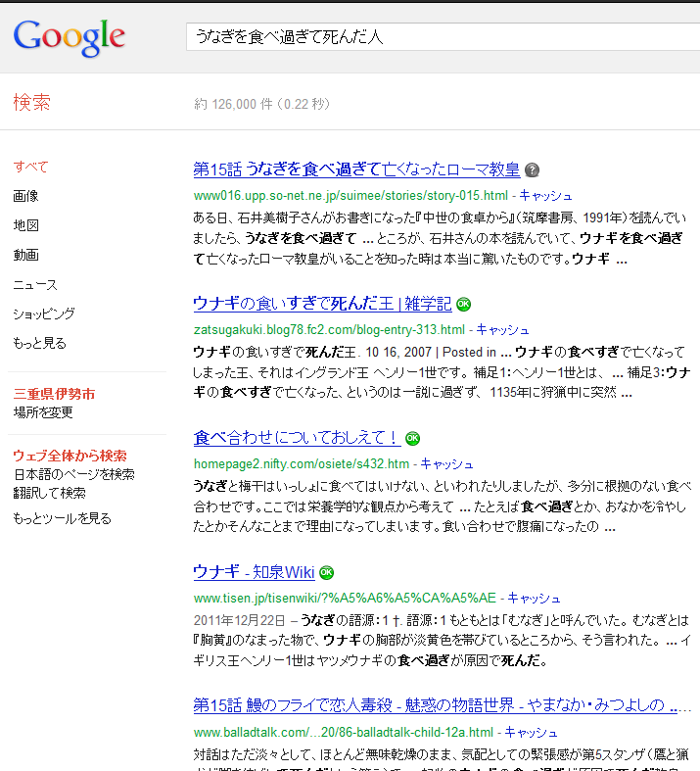Viewport: 700px width, 771px height.
Task: Click 約 126,000 件 result count
Action: [x=261, y=104]
